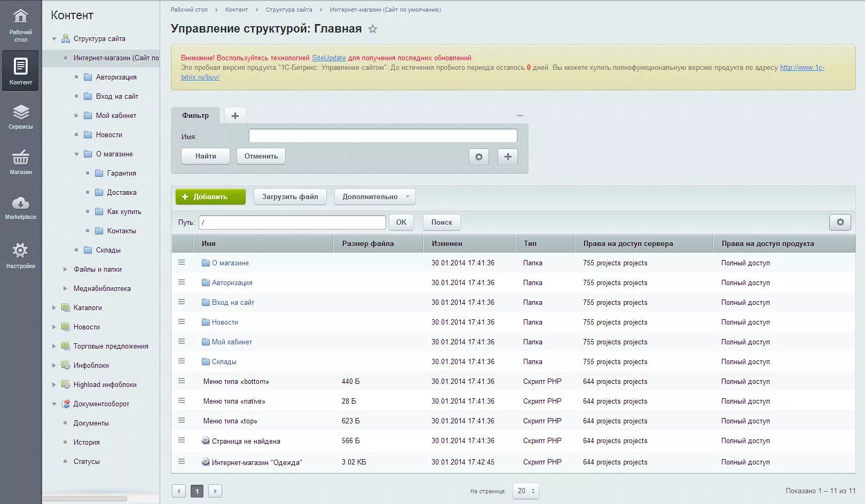Open row actions menu for Авторизация
This screenshot has height=504, width=865.
click(x=182, y=282)
